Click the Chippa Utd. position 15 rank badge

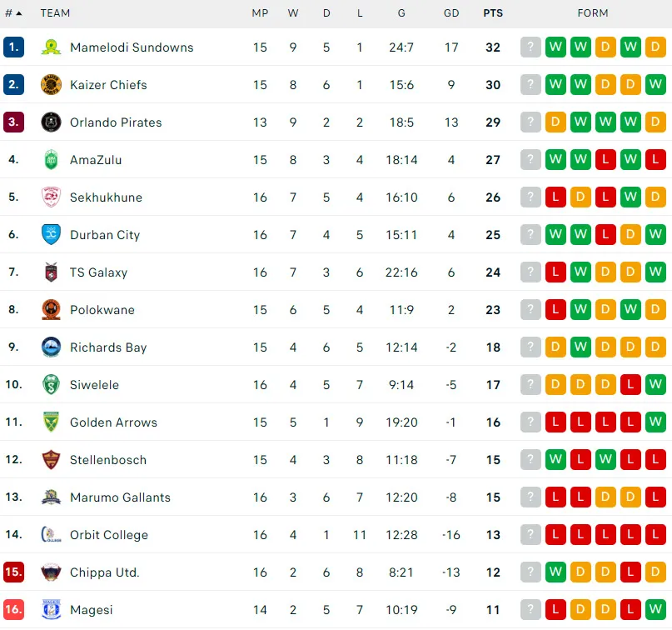coord(13,572)
